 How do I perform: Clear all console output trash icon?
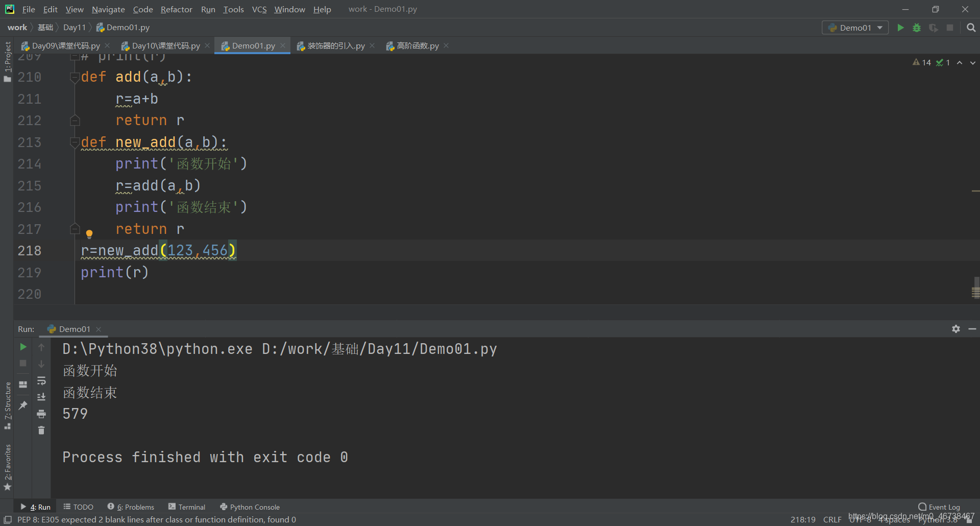41,431
